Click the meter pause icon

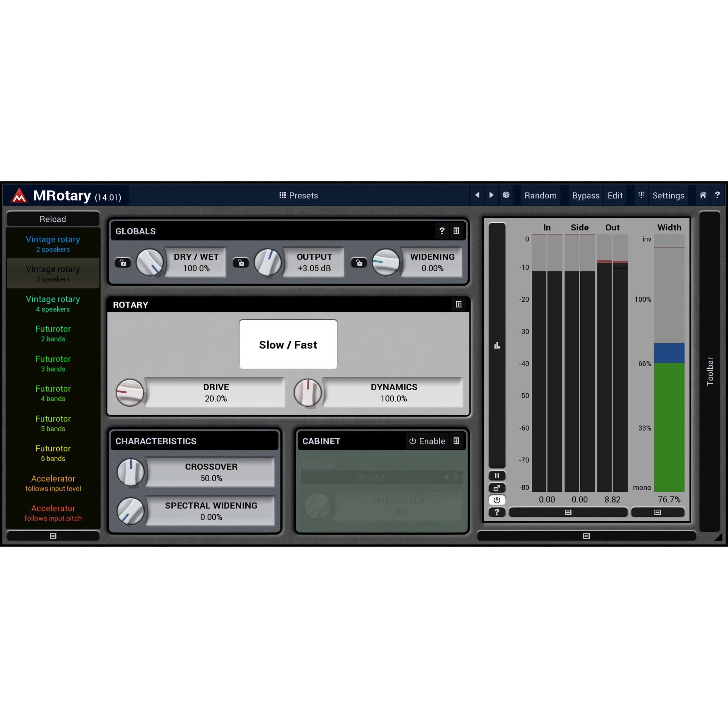click(496, 475)
